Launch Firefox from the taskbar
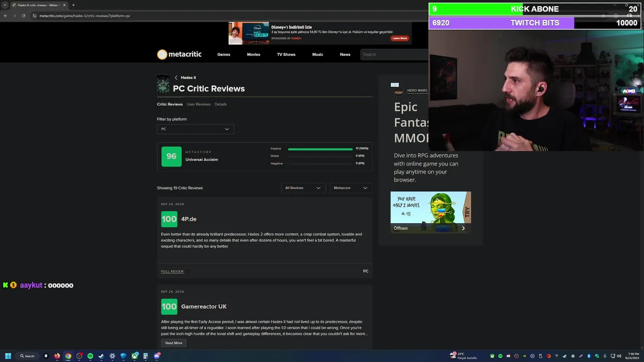The width and height of the screenshot is (644, 362). tap(57, 356)
